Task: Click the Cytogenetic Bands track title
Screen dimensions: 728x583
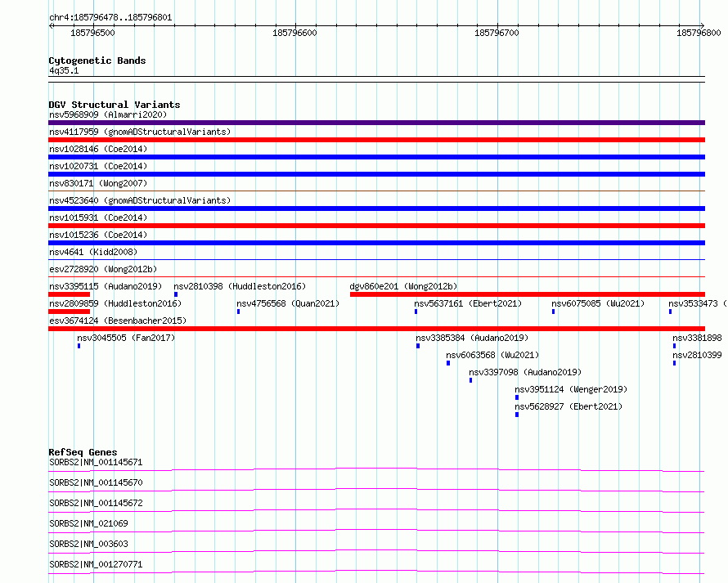Action: 97,61
